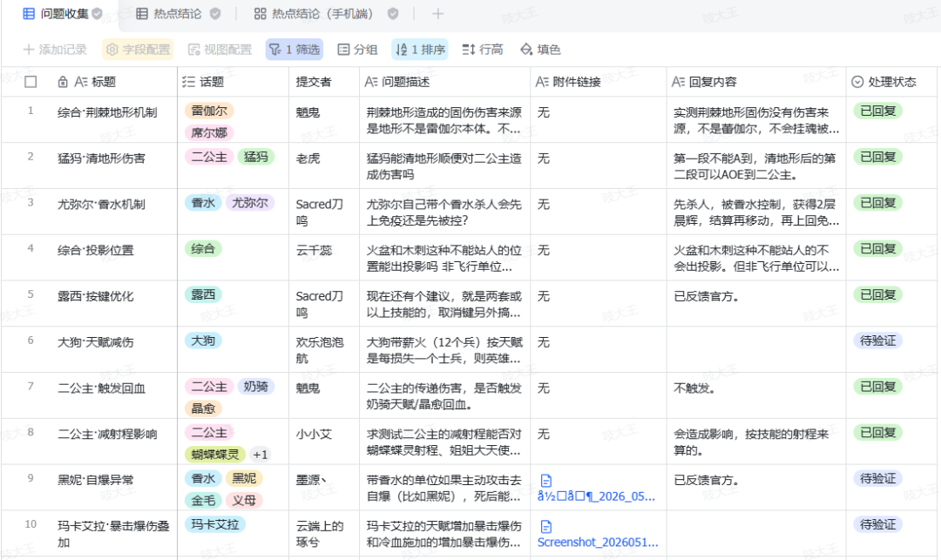Click 已回复 status in row 1

pos(878,111)
